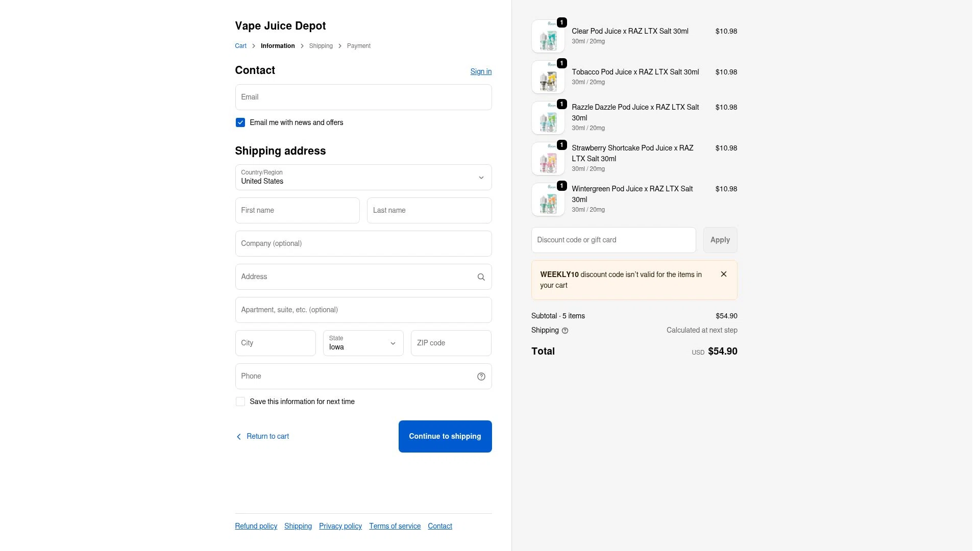
Task: Click the shipping info question mark icon
Action: click(565, 331)
